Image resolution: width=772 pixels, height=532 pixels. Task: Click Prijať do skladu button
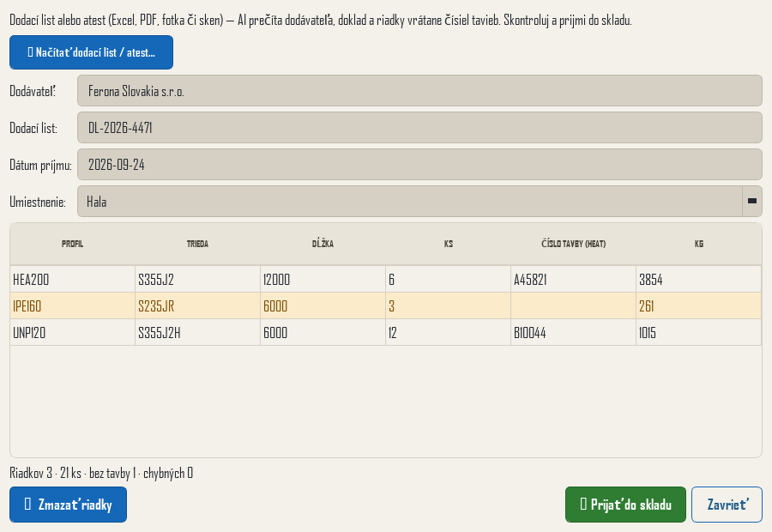[625, 505]
